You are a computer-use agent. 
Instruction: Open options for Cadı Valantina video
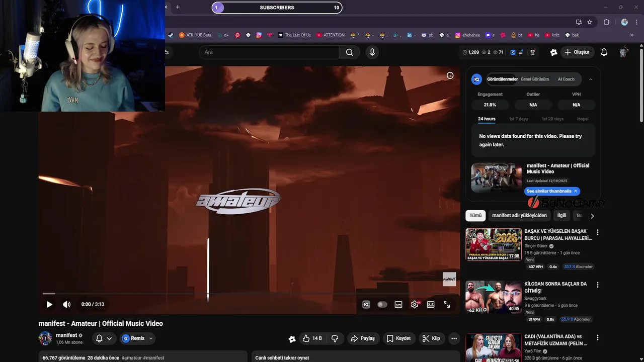click(598, 337)
